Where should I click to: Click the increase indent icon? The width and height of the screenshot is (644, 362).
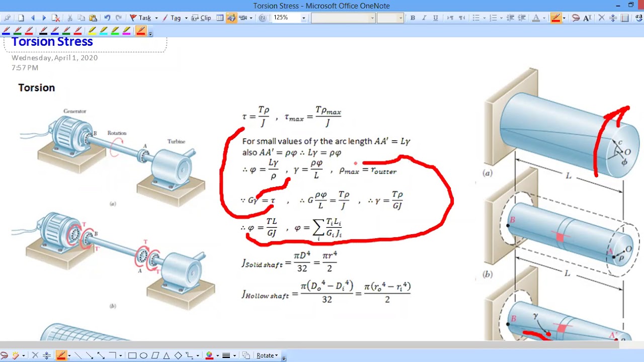pyautogui.click(x=522, y=18)
